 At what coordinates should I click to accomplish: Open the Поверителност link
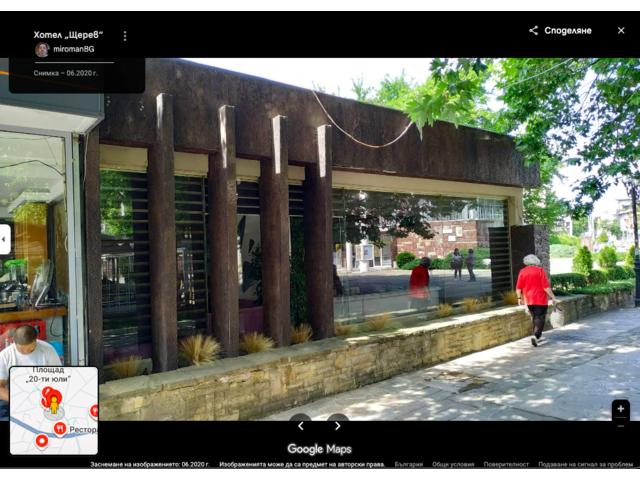pos(506,464)
